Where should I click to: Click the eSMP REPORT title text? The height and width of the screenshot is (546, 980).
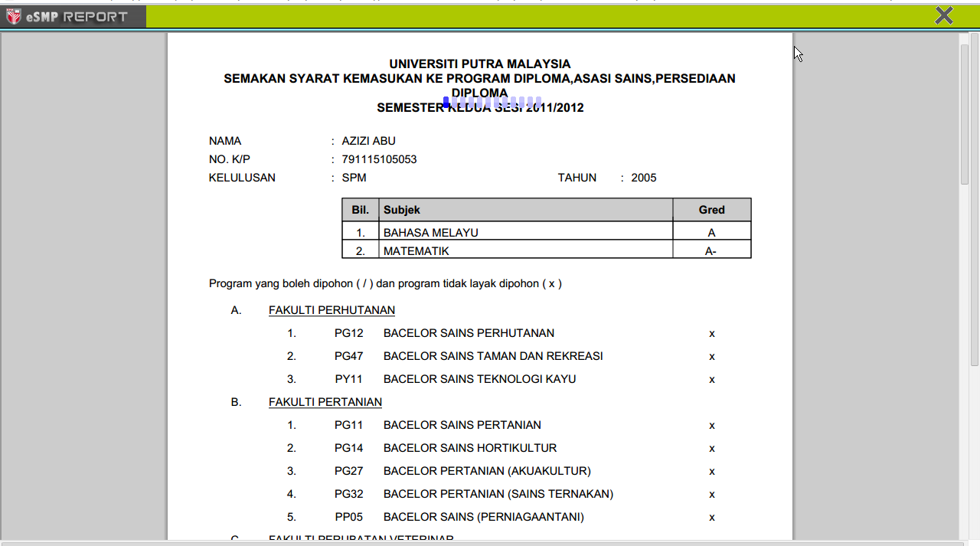point(77,17)
